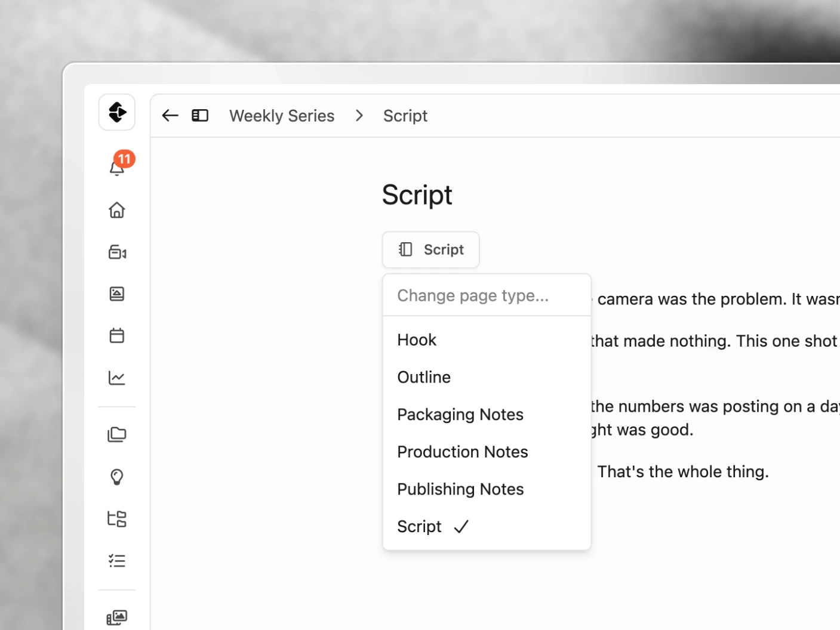
Task: Click the back arrow
Action: [x=170, y=116]
